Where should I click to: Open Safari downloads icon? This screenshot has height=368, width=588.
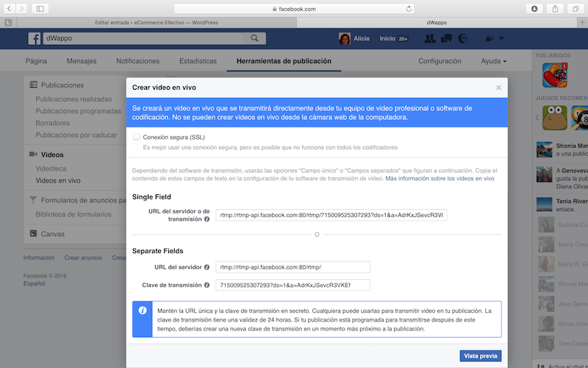[x=534, y=9]
